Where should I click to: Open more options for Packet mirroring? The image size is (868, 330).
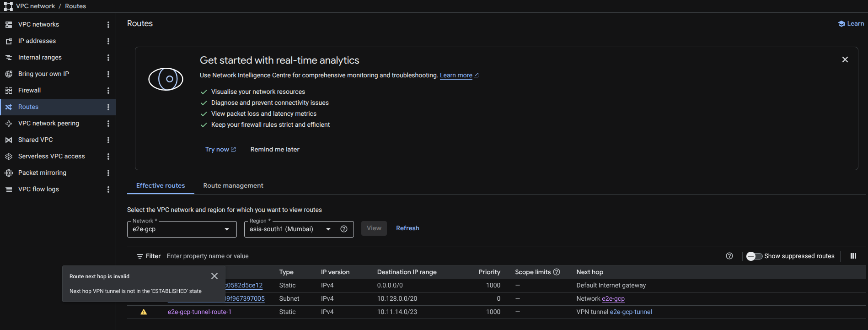pos(108,173)
